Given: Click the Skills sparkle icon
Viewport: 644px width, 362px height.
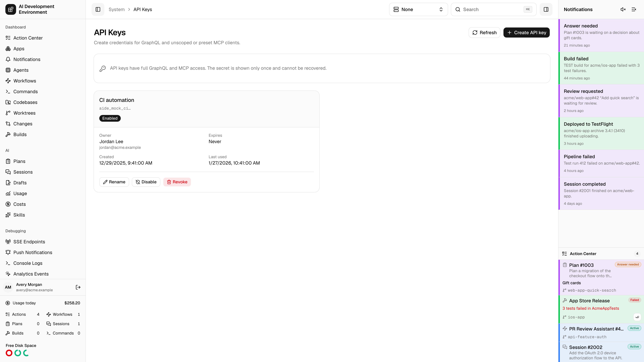Looking at the screenshot, I should point(8,215).
